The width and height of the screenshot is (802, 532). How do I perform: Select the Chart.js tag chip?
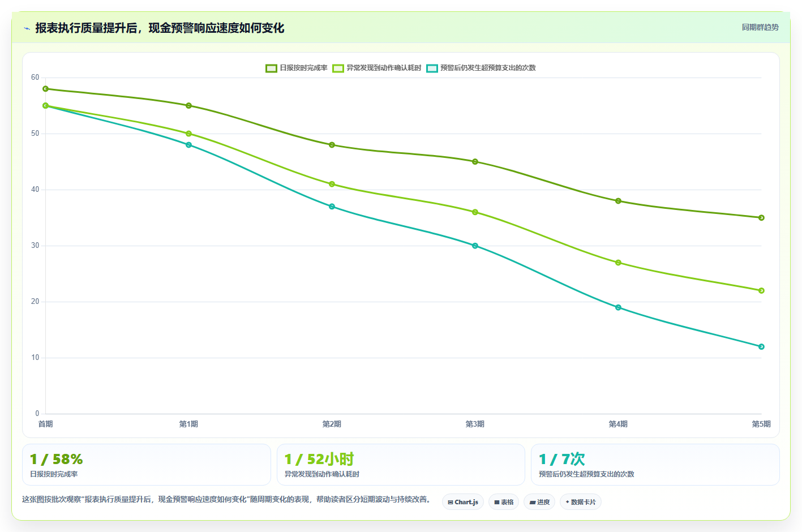[463, 502]
